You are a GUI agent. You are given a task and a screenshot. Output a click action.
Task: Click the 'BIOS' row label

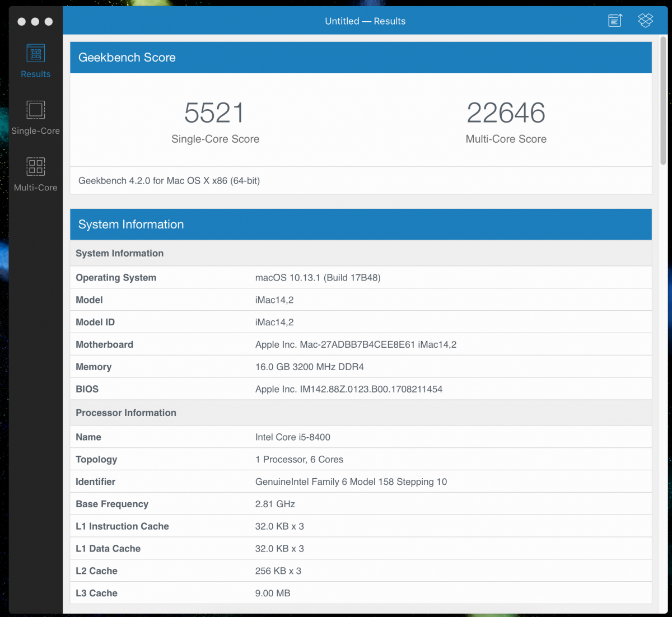[x=87, y=389]
